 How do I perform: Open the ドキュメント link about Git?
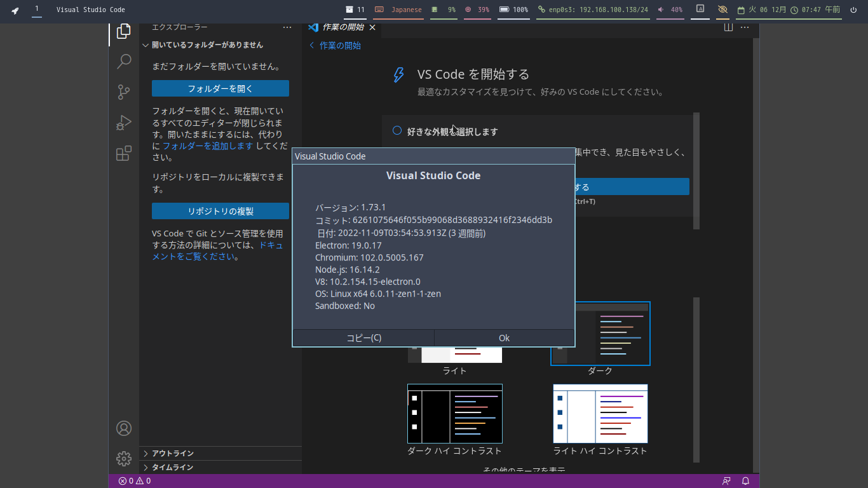(x=217, y=251)
